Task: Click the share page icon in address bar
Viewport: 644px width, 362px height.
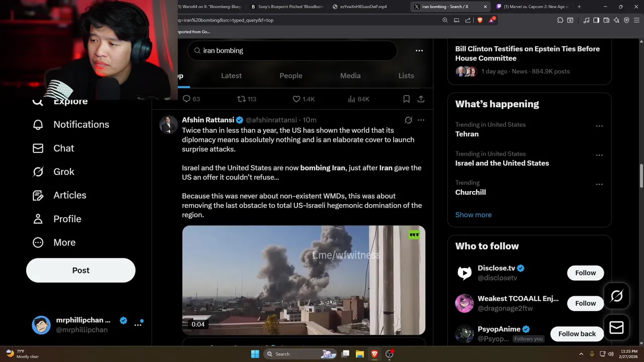Action: click(468, 20)
